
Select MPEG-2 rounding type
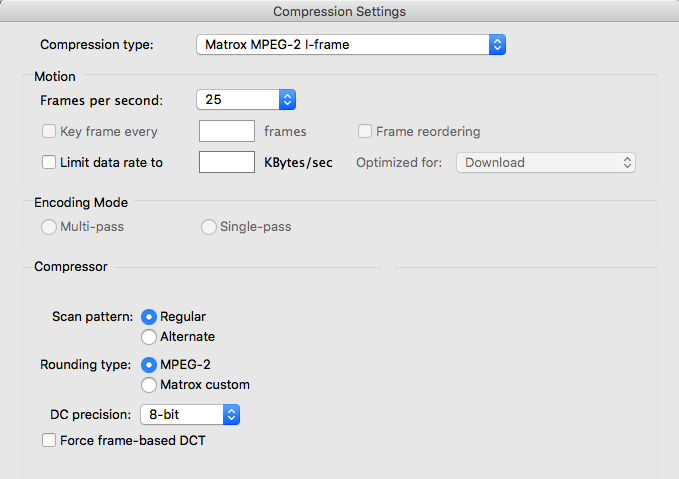[149, 364]
